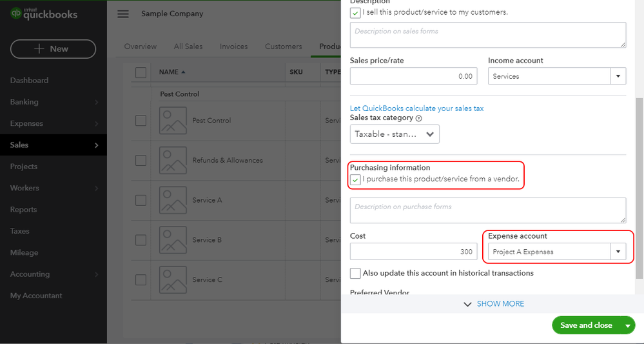Uncheck 'I sell this product/service' checkbox
Image resolution: width=644 pixels, height=344 pixels.
click(x=355, y=13)
